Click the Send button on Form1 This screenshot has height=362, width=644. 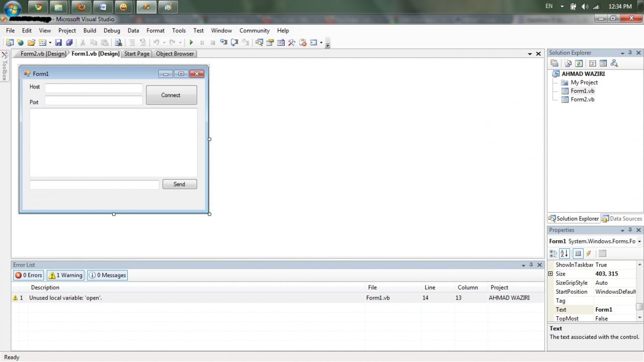pyautogui.click(x=179, y=184)
